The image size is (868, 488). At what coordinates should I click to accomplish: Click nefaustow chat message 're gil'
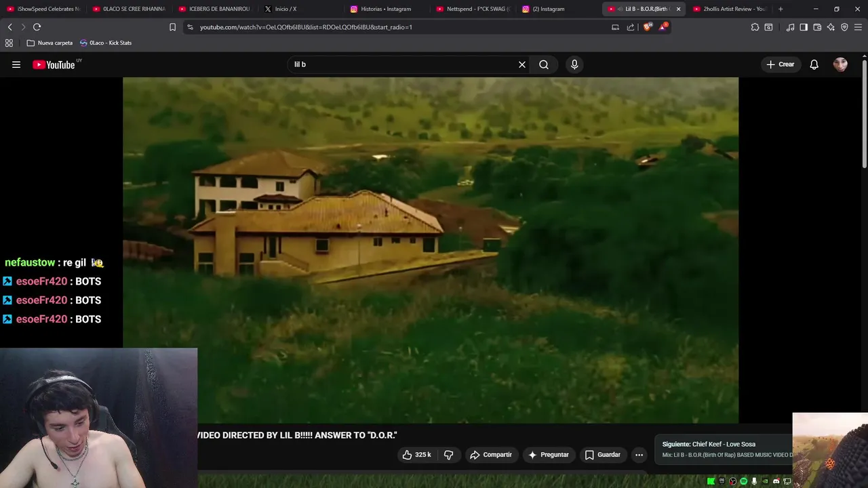coord(54,262)
